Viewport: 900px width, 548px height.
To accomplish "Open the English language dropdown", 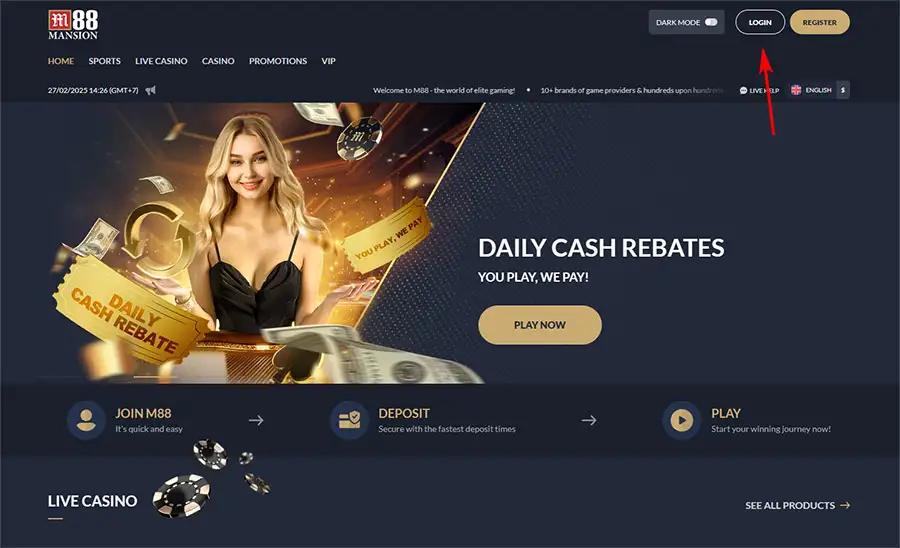I will [812, 90].
